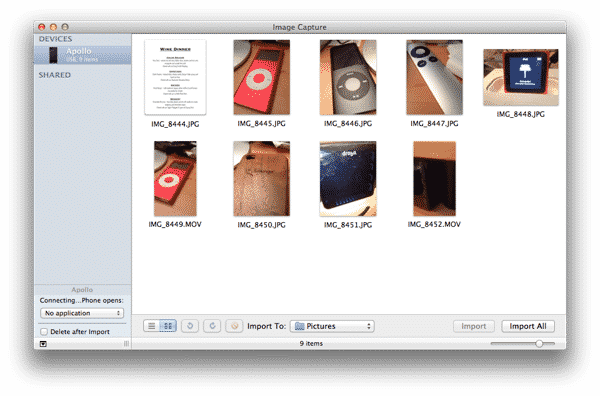
Task: Rotate selection counterclockwise
Action: (x=190, y=326)
